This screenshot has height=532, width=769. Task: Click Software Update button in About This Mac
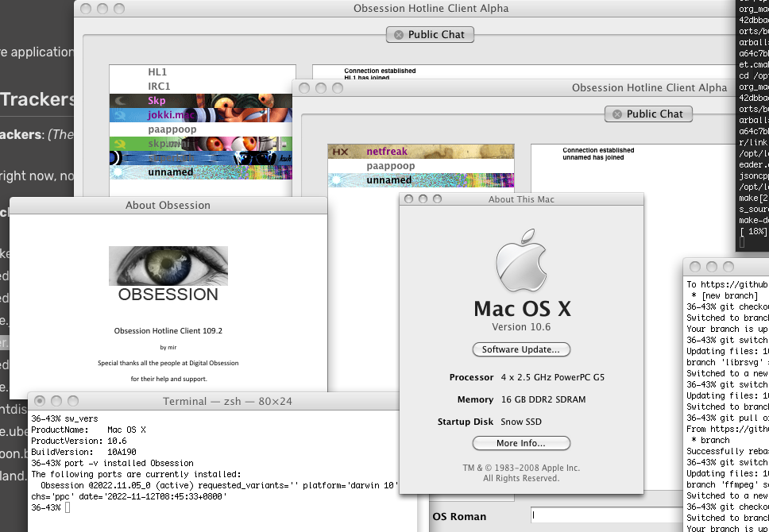point(521,349)
